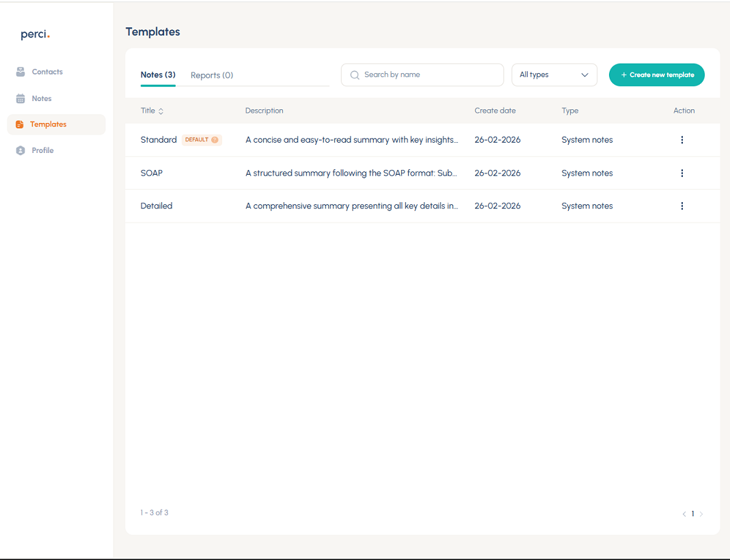Viewport: 730px width, 560px height.
Task: Click the description starting 'A concise and easy-to-read'
Action: [x=352, y=139]
